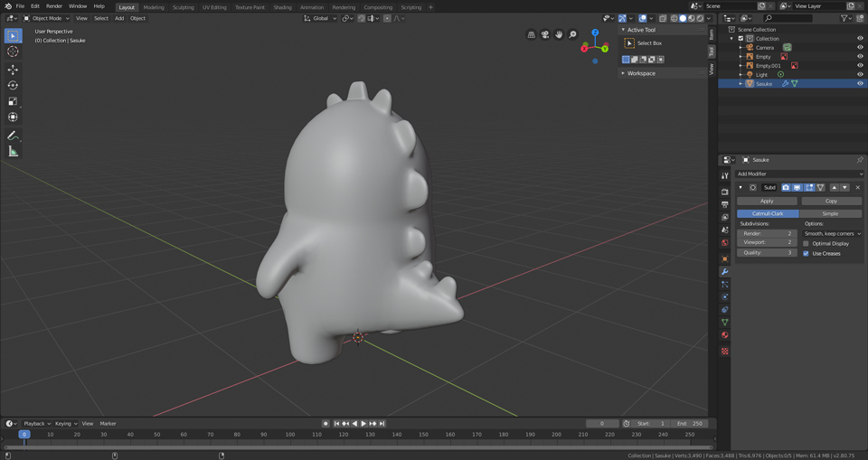Open the Playback dropdown in timeline

point(36,424)
